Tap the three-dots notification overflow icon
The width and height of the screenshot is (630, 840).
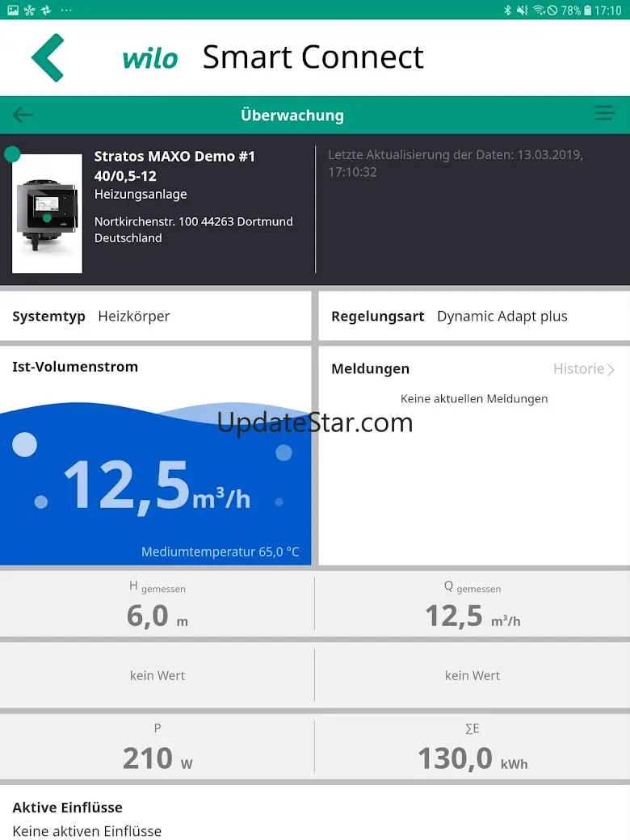(66, 10)
